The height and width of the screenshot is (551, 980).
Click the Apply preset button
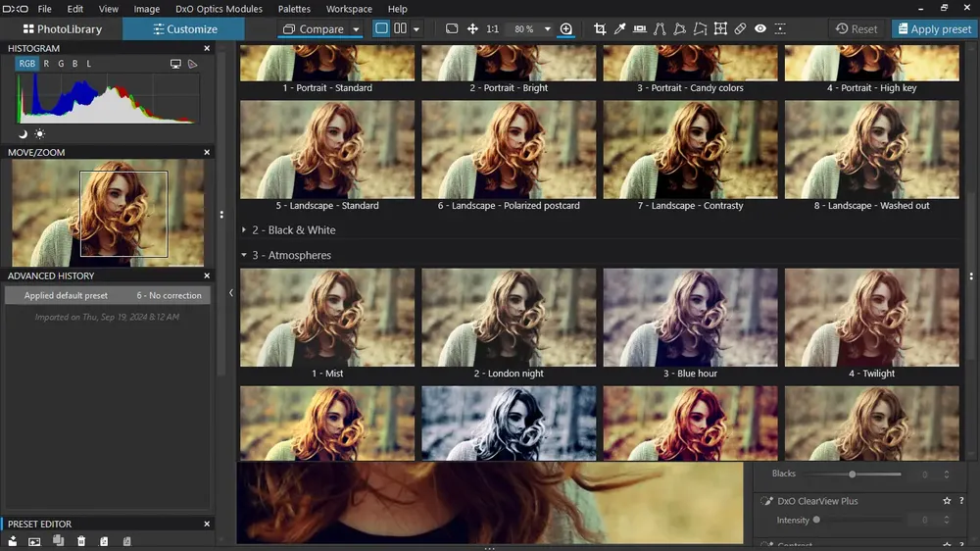tap(934, 28)
